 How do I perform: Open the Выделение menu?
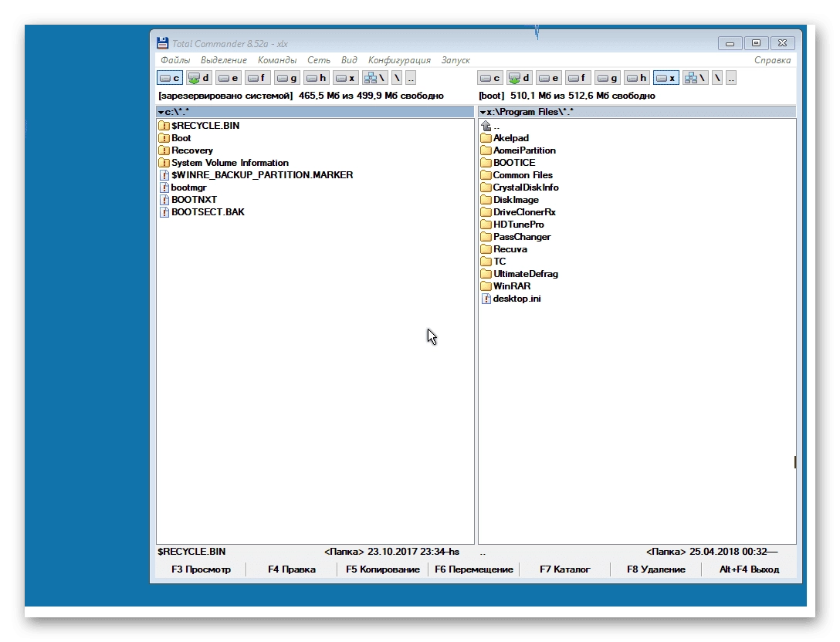224,60
